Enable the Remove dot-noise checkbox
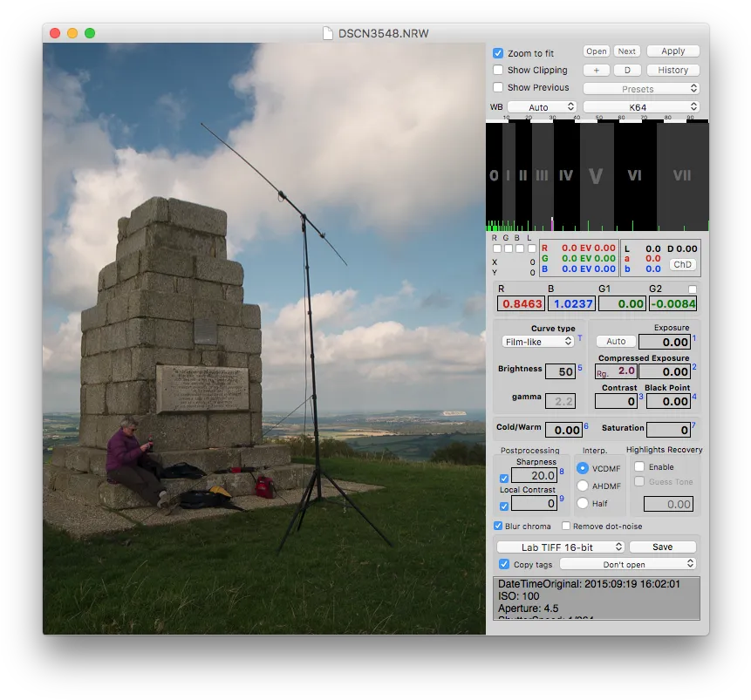Viewport: 751px width, 700px height. [566, 526]
